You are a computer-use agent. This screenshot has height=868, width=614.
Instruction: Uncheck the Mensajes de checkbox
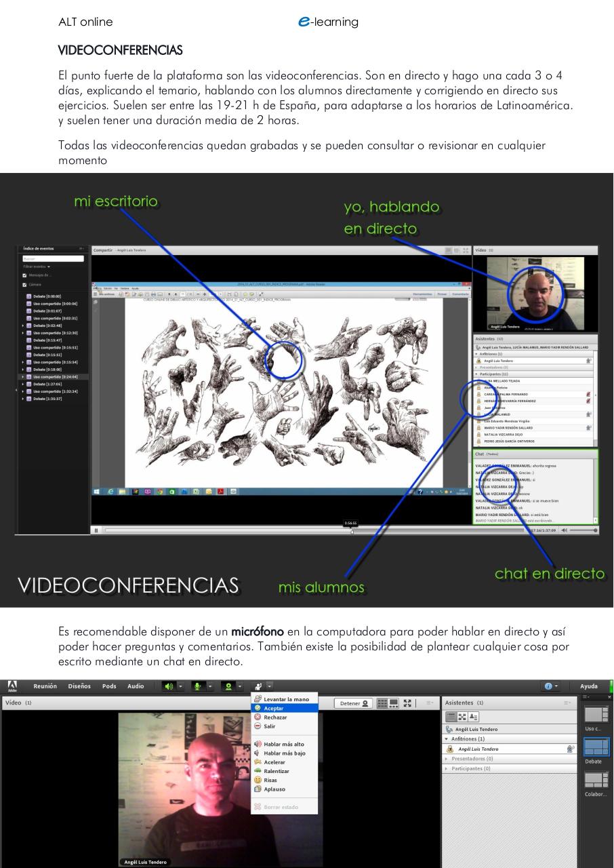pyautogui.click(x=24, y=275)
